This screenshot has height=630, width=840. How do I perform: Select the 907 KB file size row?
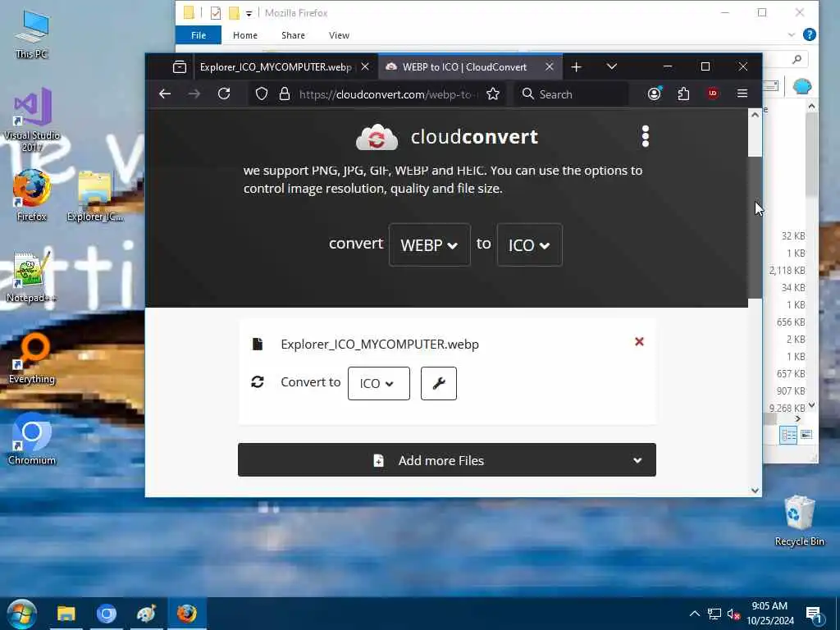point(791,390)
